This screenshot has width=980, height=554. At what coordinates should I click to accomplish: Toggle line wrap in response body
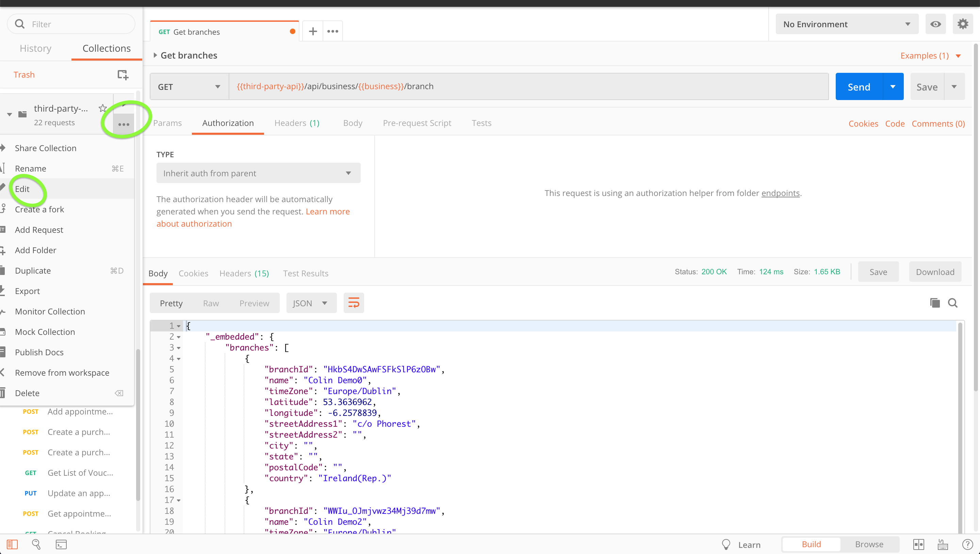(x=354, y=303)
